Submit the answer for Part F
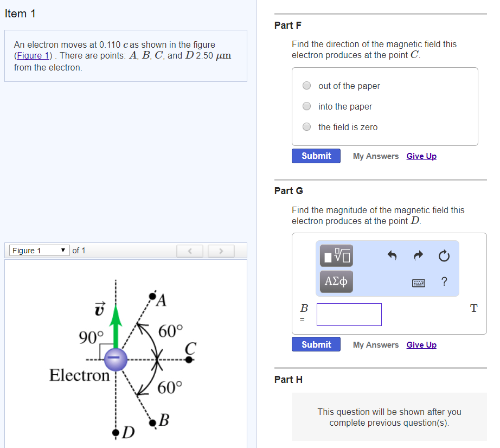 (316, 156)
